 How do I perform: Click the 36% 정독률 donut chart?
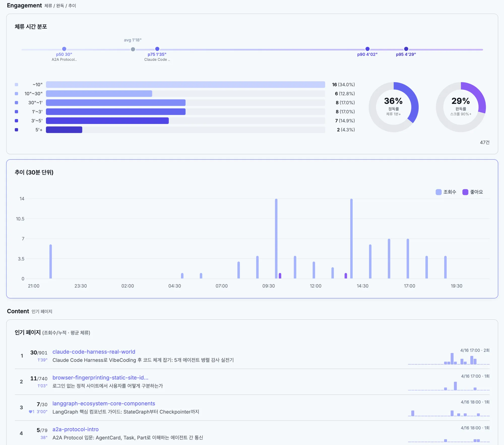393,107
